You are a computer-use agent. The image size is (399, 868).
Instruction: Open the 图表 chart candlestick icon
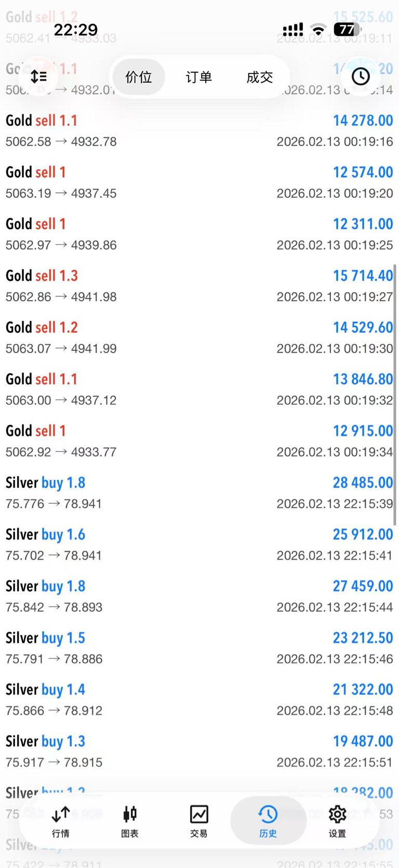pyautogui.click(x=130, y=820)
